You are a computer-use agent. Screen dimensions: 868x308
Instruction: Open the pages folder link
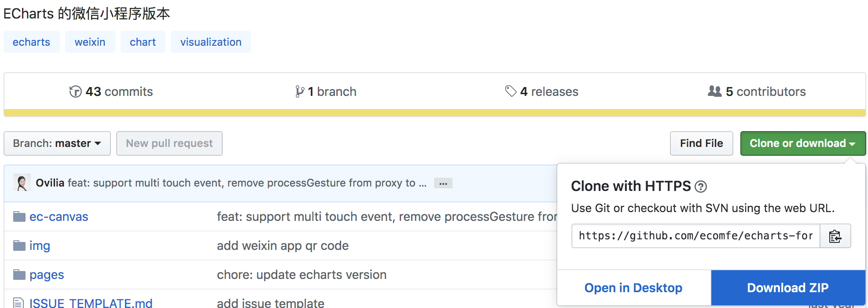point(47,275)
